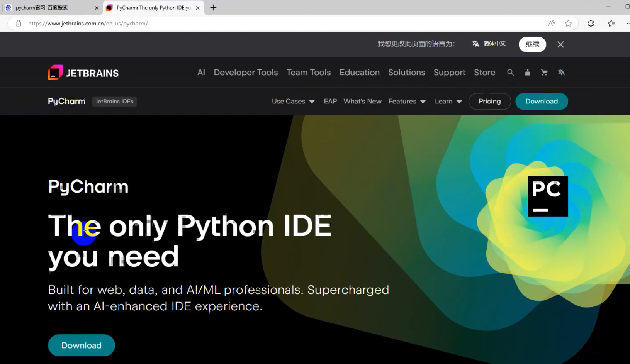Open the language selector icon in JetBrains header

coord(561,73)
